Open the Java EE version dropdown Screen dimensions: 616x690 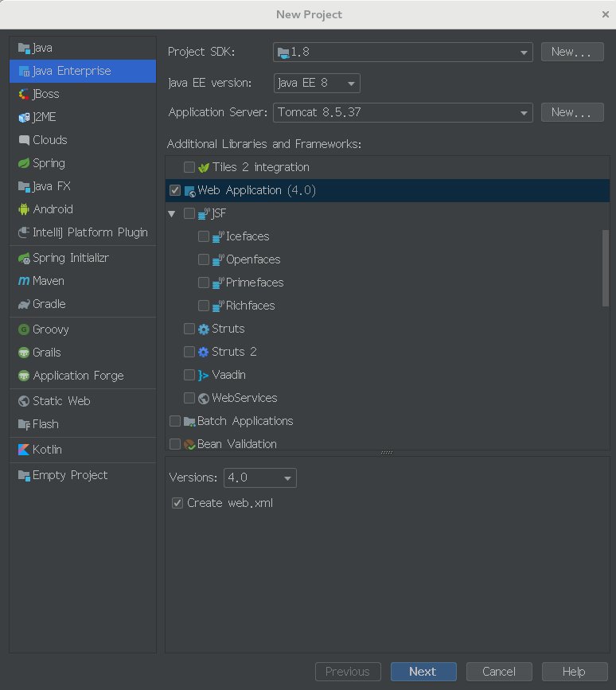317,84
